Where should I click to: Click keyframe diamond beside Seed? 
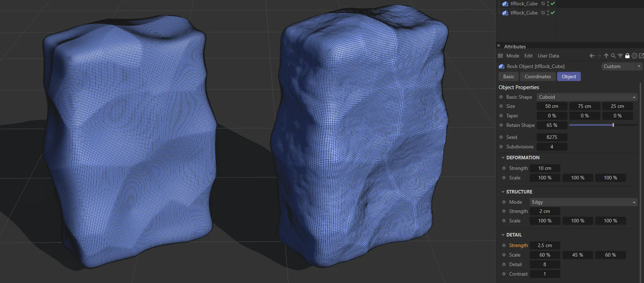point(501,137)
